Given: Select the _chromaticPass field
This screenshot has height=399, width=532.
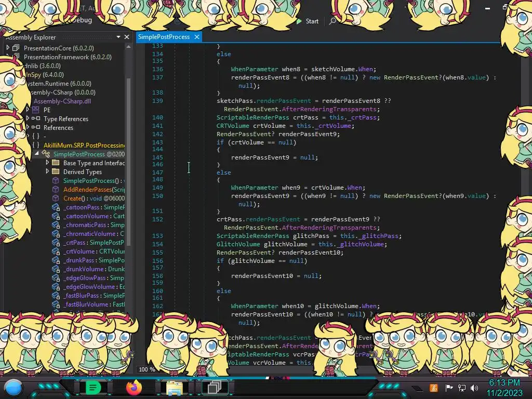Looking at the screenshot, I should [94, 225].
